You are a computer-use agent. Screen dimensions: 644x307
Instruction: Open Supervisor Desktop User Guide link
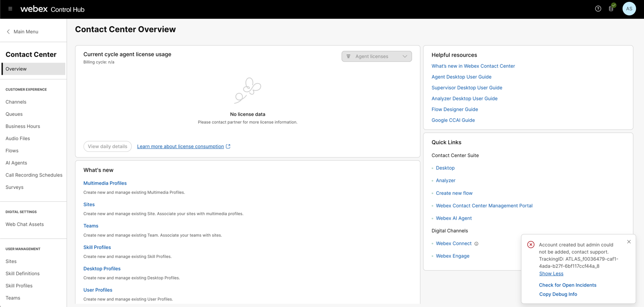click(467, 87)
